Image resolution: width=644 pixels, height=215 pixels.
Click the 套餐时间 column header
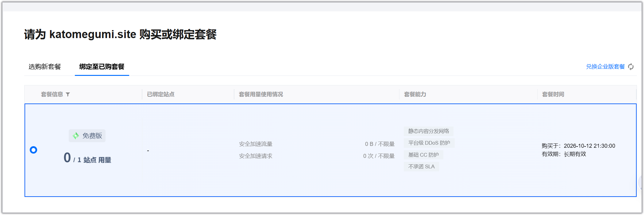pyautogui.click(x=553, y=94)
